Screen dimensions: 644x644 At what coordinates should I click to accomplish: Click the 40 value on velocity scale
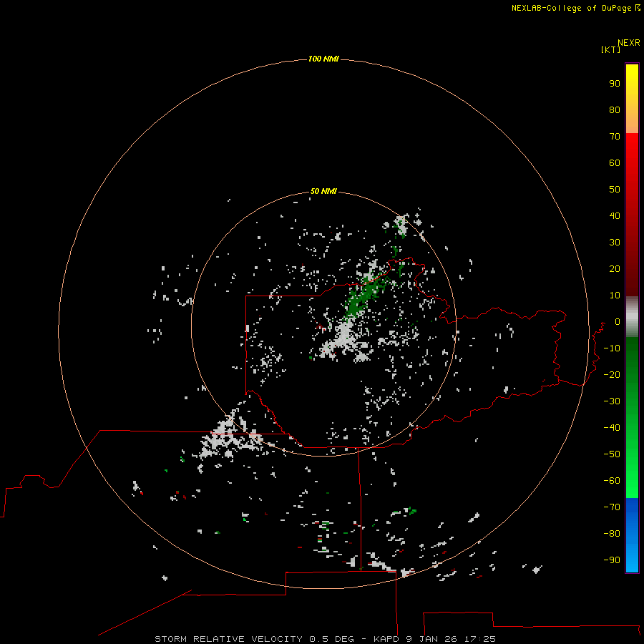pyautogui.click(x=615, y=215)
